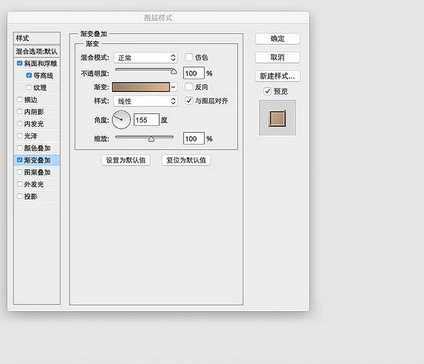Select the 斜面和浮雕 list label

pyautogui.click(x=40, y=63)
